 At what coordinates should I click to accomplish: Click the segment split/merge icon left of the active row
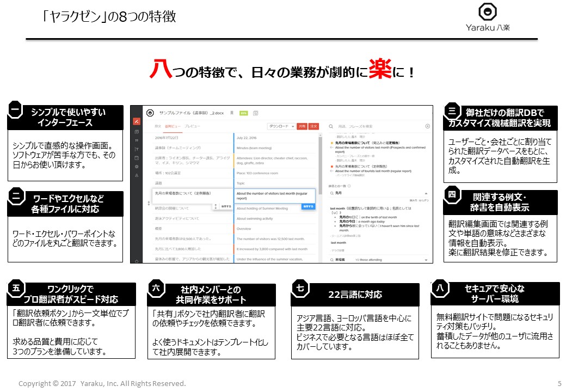tap(149, 204)
